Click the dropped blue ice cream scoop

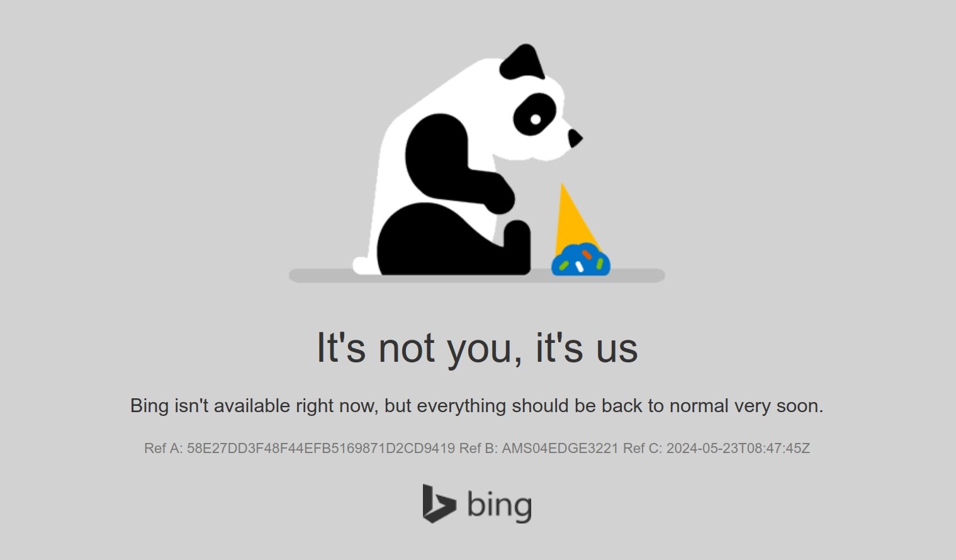[x=581, y=260]
